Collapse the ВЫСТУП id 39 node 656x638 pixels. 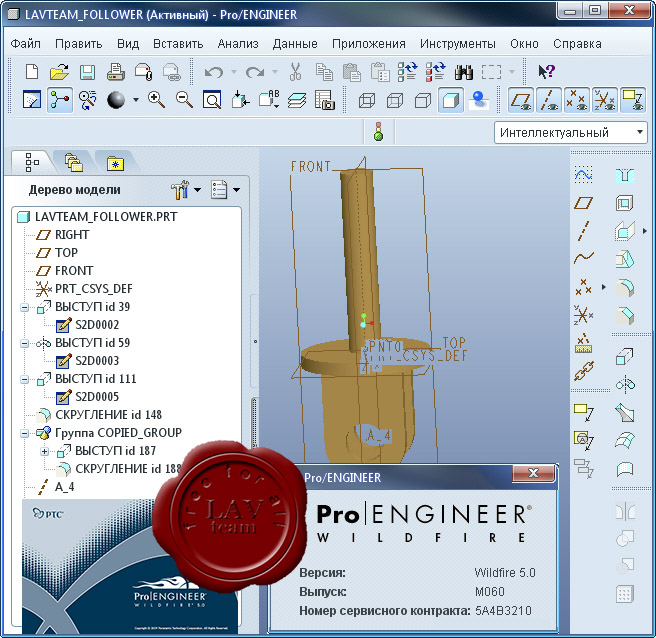pos(25,307)
